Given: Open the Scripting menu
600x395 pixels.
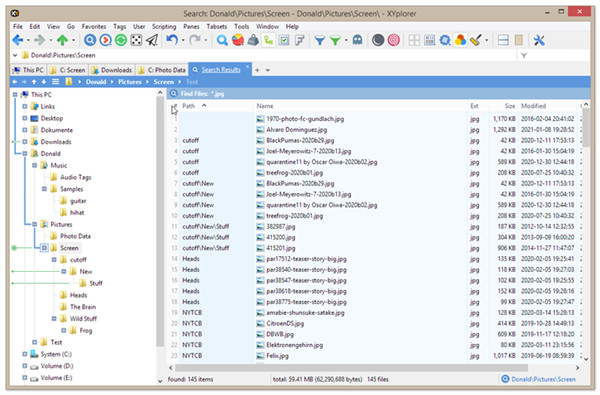Looking at the screenshot, I should pyautogui.click(x=164, y=26).
